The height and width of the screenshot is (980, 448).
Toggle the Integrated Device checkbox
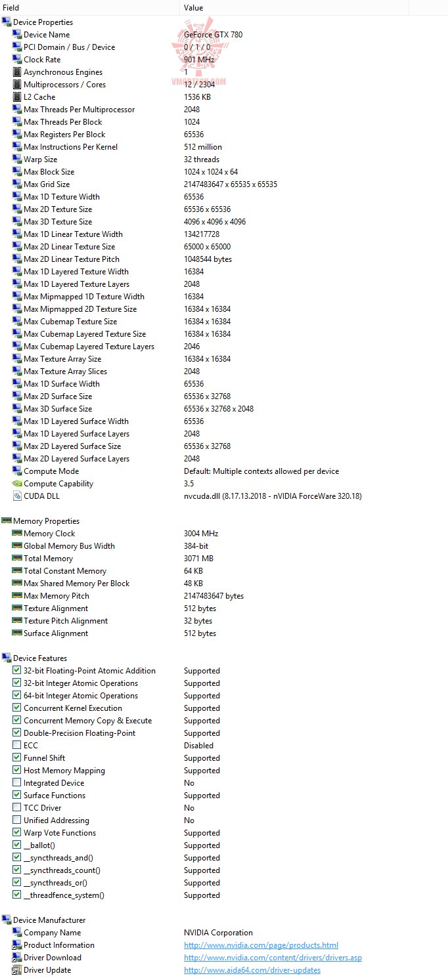(17, 783)
